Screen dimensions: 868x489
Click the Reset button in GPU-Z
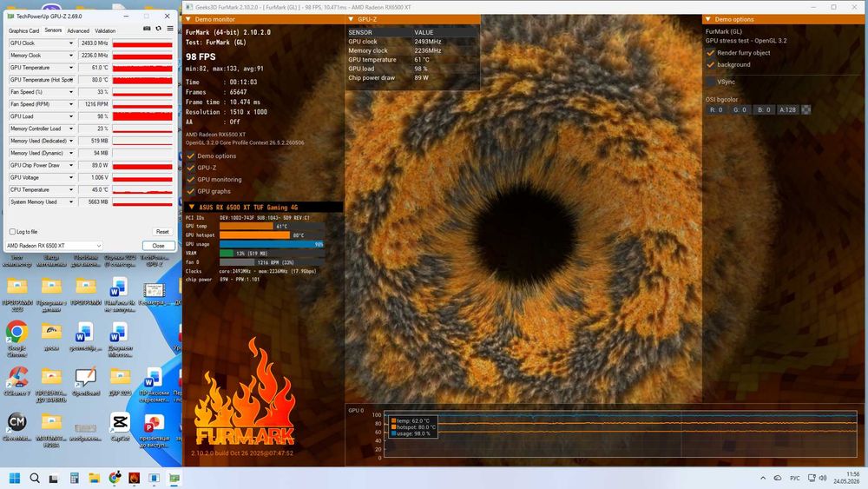click(x=162, y=232)
